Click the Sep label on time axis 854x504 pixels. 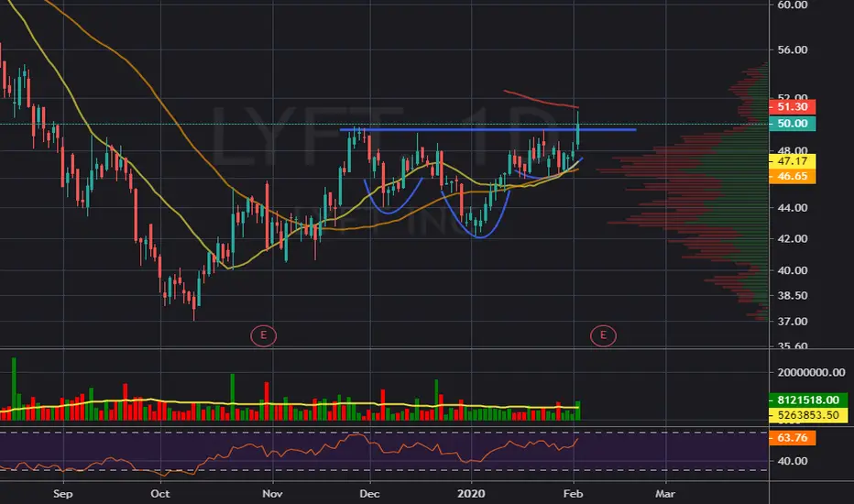[62, 494]
